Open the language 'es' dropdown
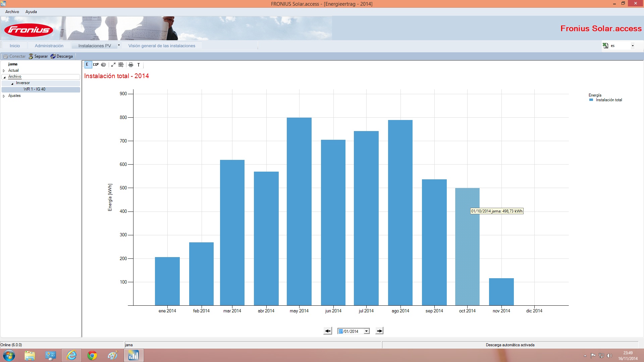This screenshot has width=644, height=362. (633, 46)
